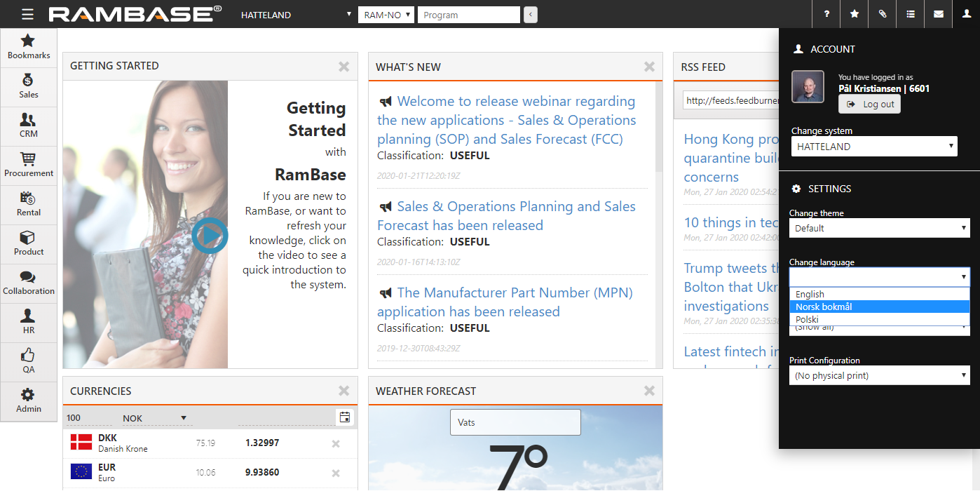The height and width of the screenshot is (491, 980).
Task: Toggle the user account icon in top bar
Action: pyautogui.click(x=967, y=14)
